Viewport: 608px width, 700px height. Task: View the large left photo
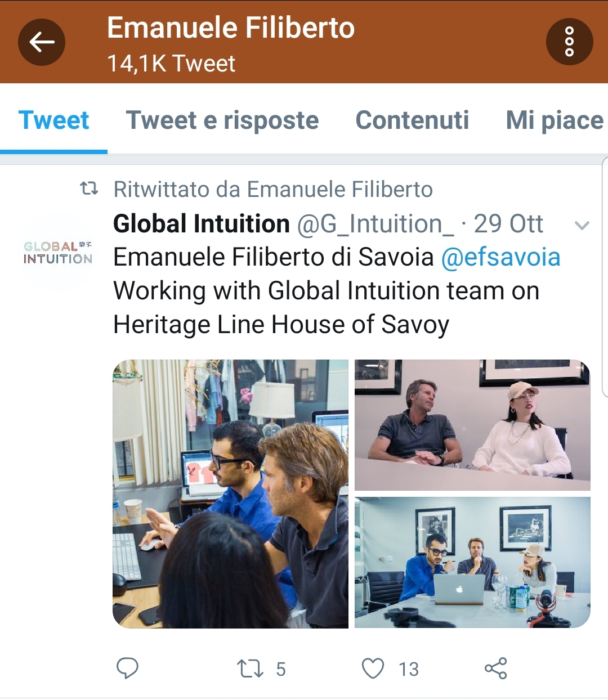coord(230,494)
